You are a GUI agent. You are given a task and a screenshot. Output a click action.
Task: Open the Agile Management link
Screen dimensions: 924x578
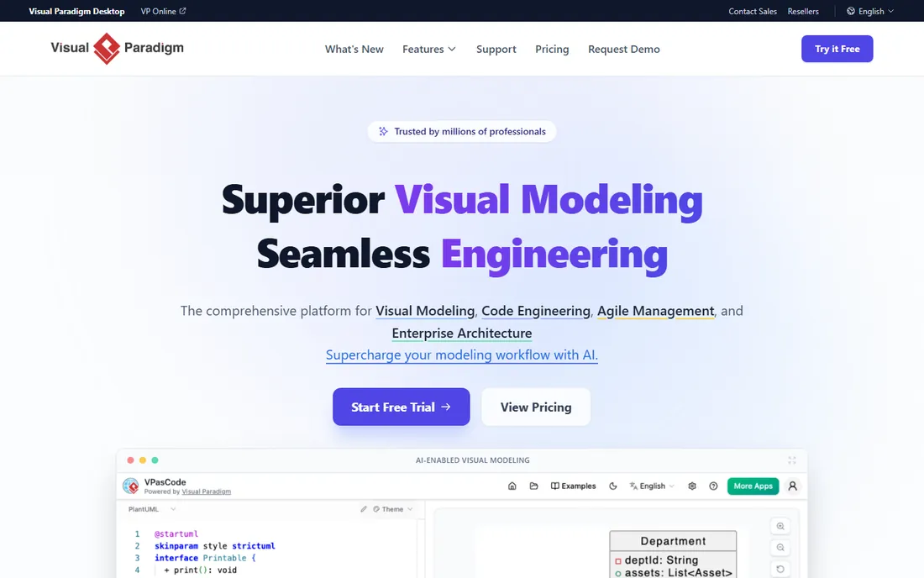coord(655,311)
